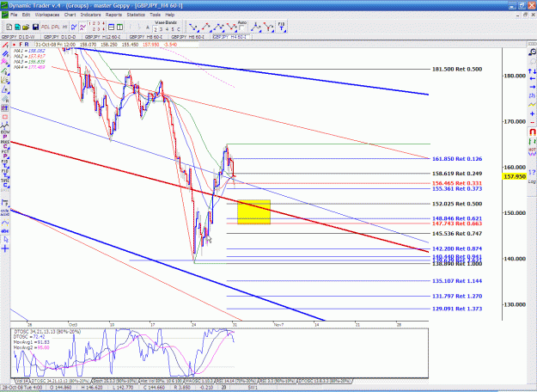Viewport: 537px width, 392px height.
Task: Click the yellow highlighted target box
Action: click(253, 212)
